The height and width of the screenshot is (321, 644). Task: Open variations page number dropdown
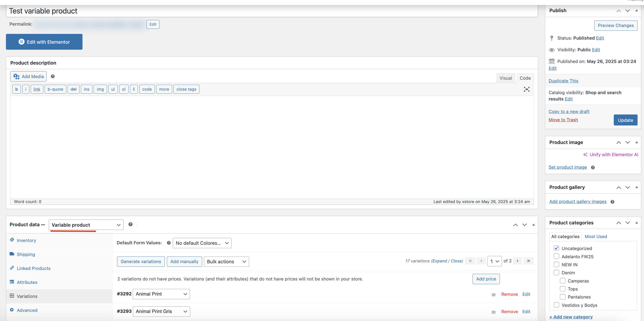[x=495, y=261]
